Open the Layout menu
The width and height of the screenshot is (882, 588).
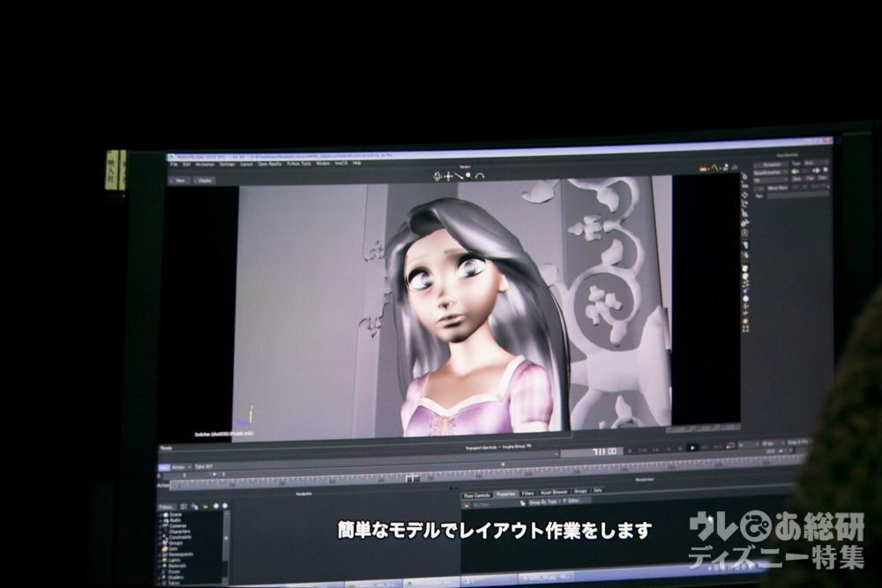point(246,164)
